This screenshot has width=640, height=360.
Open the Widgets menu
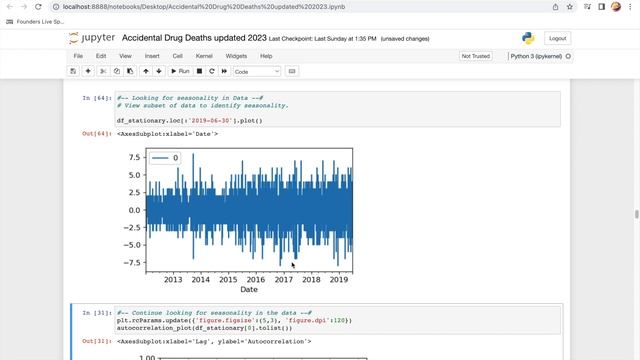(236, 56)
